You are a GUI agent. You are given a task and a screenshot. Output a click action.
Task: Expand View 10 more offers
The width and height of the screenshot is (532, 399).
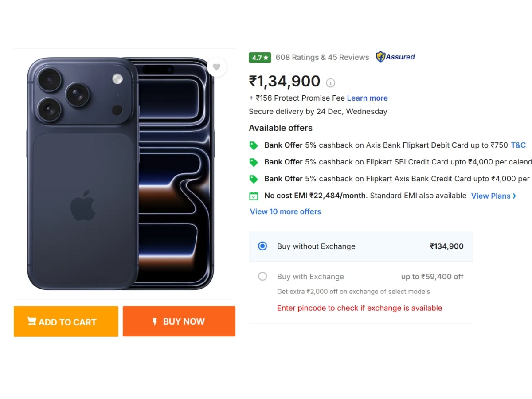point(286,211)
